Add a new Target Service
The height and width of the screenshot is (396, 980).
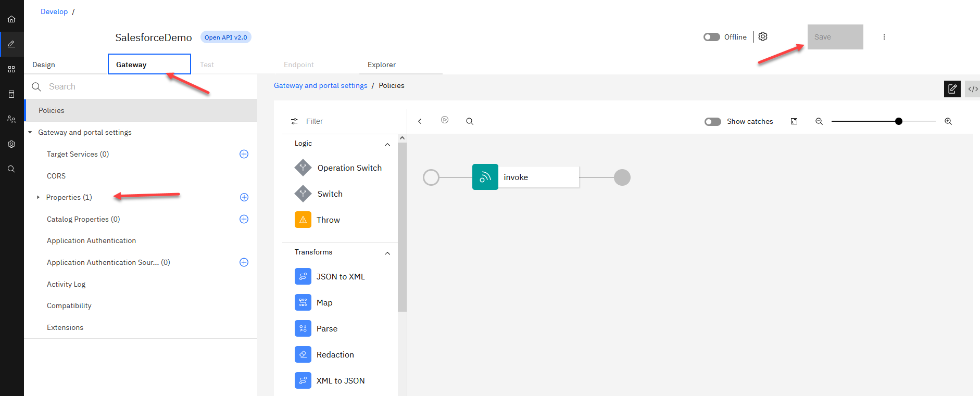(x=244, y=154)
